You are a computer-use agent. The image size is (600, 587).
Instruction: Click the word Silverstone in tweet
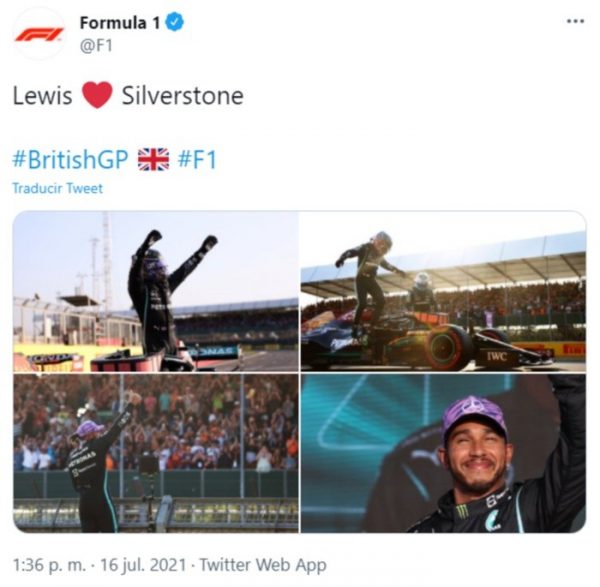182,96
